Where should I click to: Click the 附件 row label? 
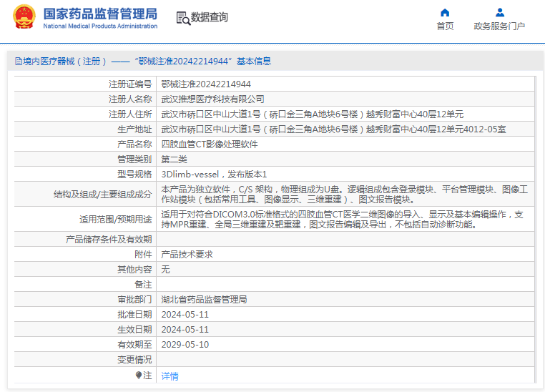(143, 255)
